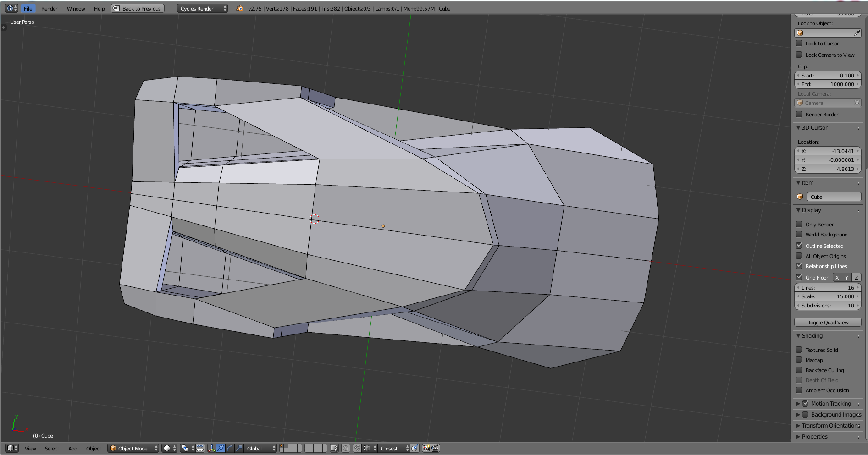Open the Render menu
This screenshot has width=868, height=455.
click(49, 8)
